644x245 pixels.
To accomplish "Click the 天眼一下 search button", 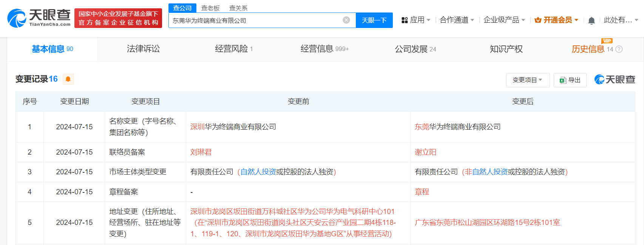I will pos(374,20).
